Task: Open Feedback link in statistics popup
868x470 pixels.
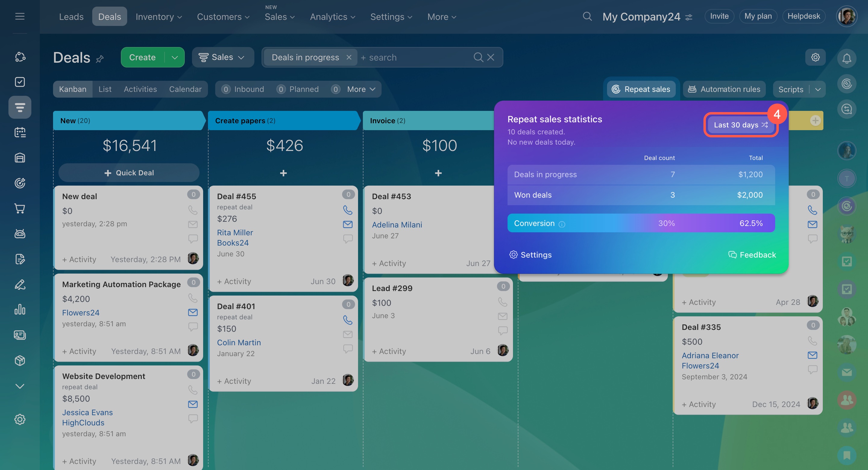Action: 752,255
